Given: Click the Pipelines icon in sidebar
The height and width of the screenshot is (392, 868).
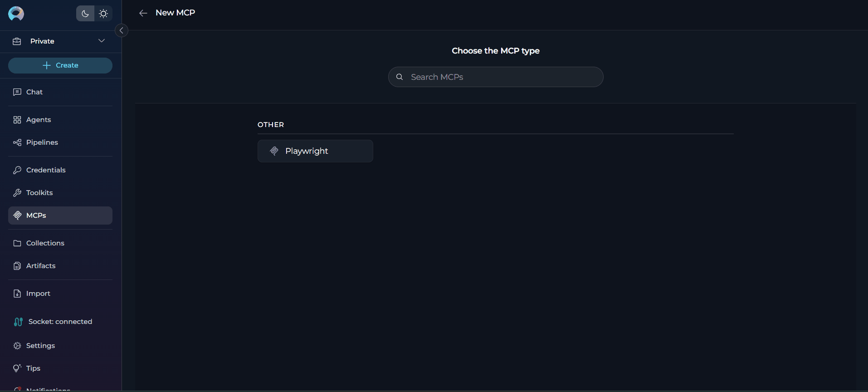Looking at the screenshot, I should click(17, 142).
